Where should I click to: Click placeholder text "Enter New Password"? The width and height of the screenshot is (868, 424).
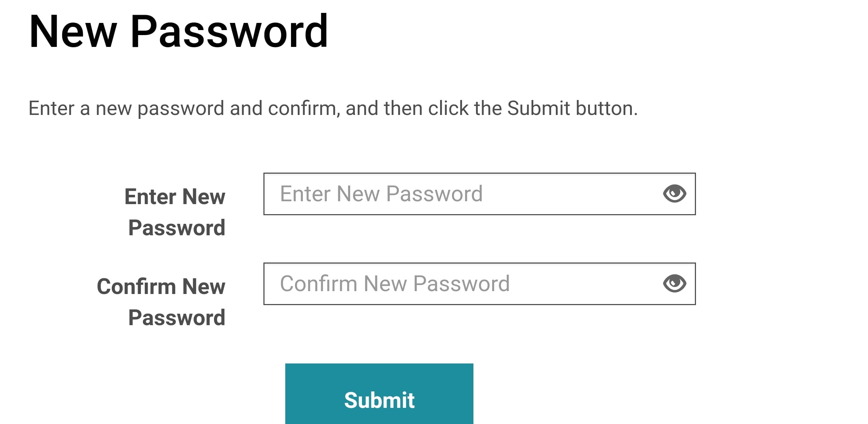click(x=381, y=194)
